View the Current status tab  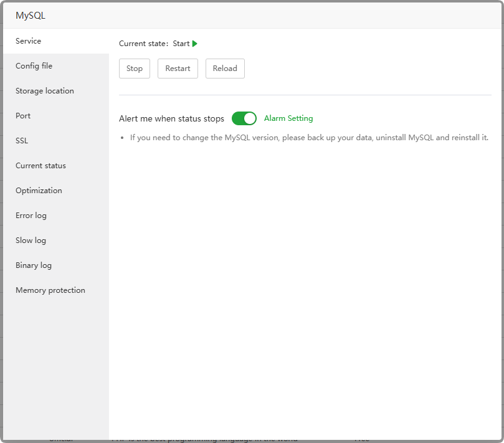(x=40, y=166)
